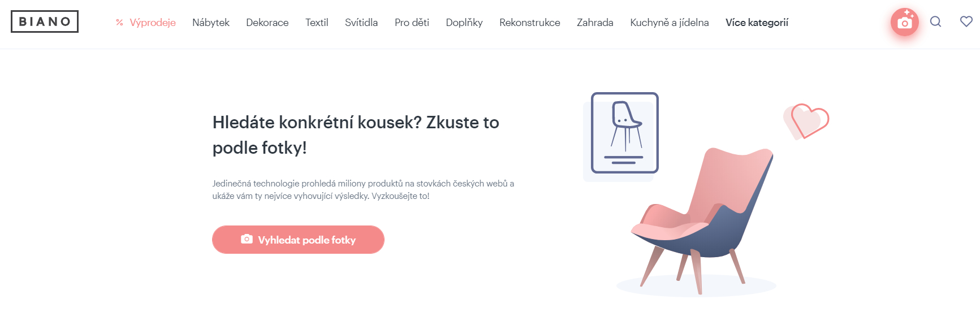The width and height of the screenshot is (980, 321).
Task: Open the round camera photo search icon
Action: (904, 22)
